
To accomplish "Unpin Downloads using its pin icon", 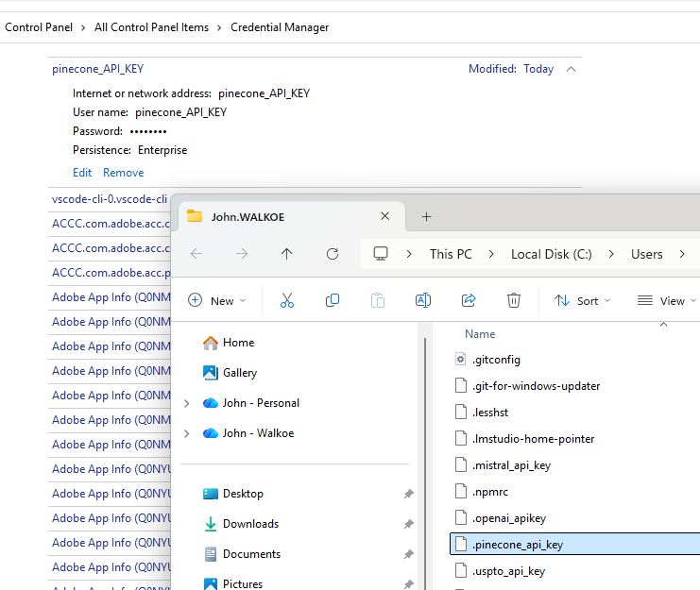I will coord(408,524).
